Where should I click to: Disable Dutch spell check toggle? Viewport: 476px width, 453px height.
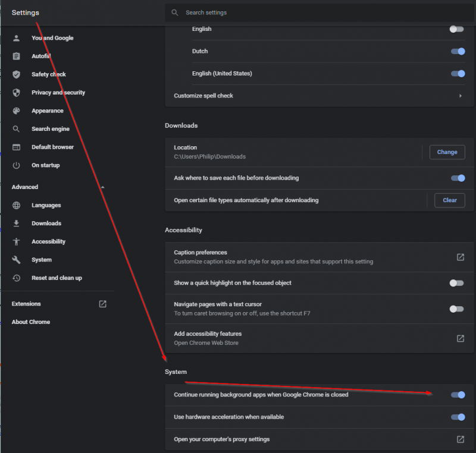tap(457, 51)
